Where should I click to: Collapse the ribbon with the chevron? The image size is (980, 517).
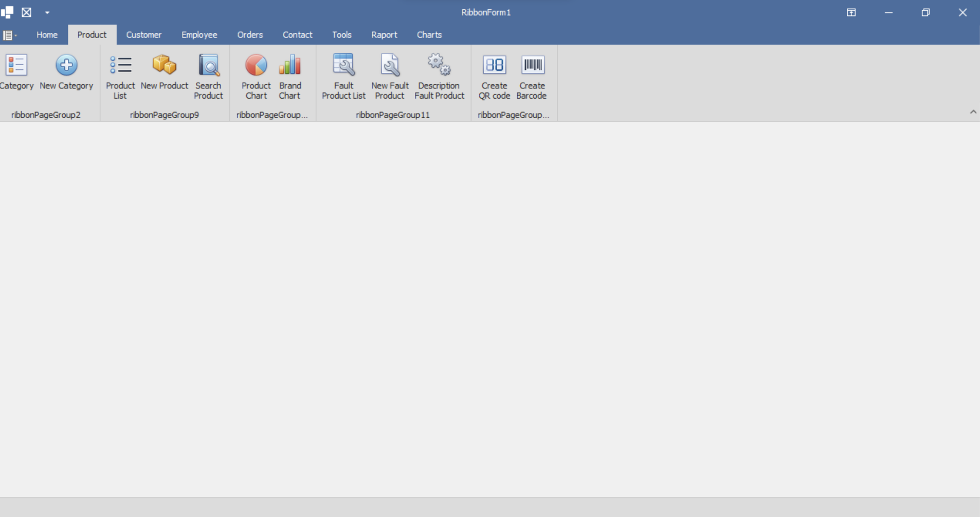click(973, 112)
